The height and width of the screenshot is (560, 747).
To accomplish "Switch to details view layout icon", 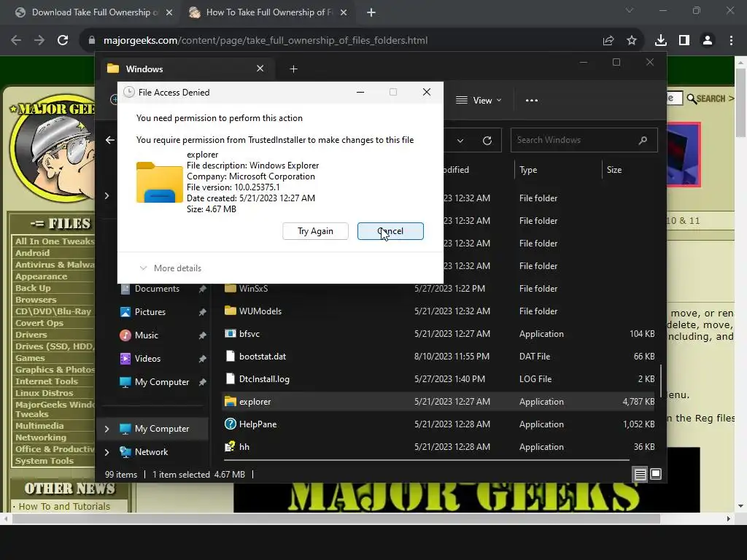I will (640, 474).
